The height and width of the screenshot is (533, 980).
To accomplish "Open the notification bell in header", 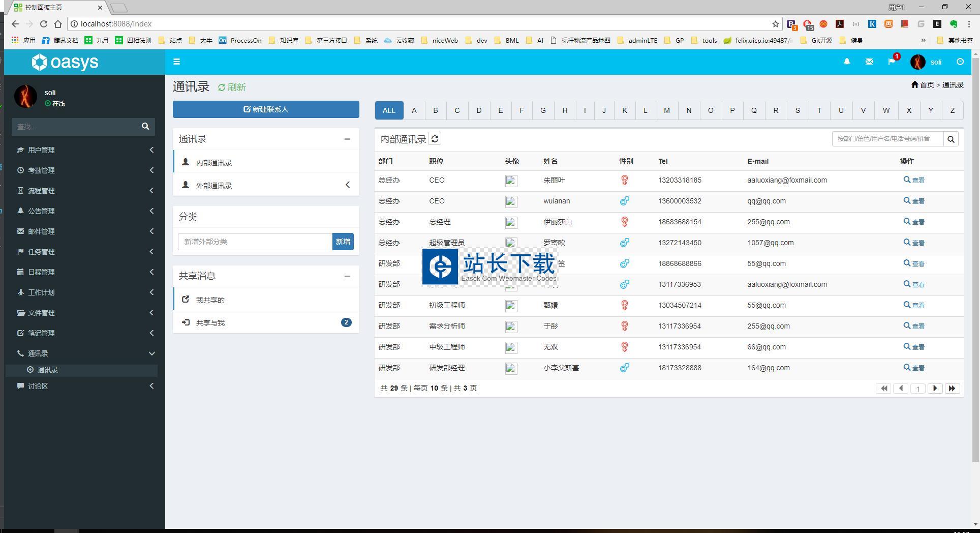I will click(x=847, y=62).
